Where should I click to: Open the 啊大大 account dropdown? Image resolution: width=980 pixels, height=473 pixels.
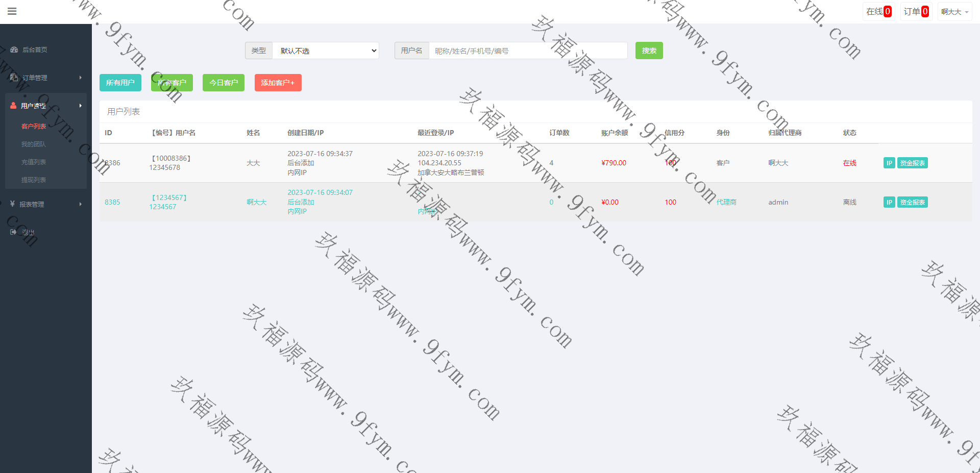click(x=954, y=12)
